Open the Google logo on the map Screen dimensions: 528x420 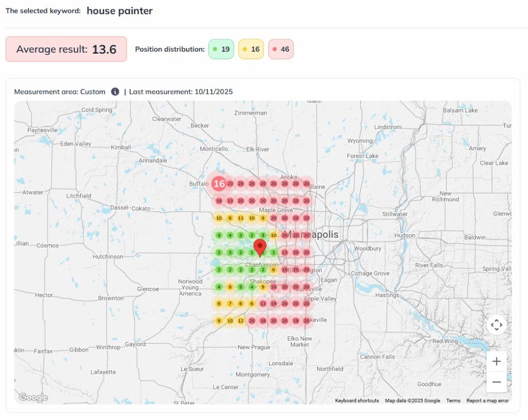click(33, 397)
